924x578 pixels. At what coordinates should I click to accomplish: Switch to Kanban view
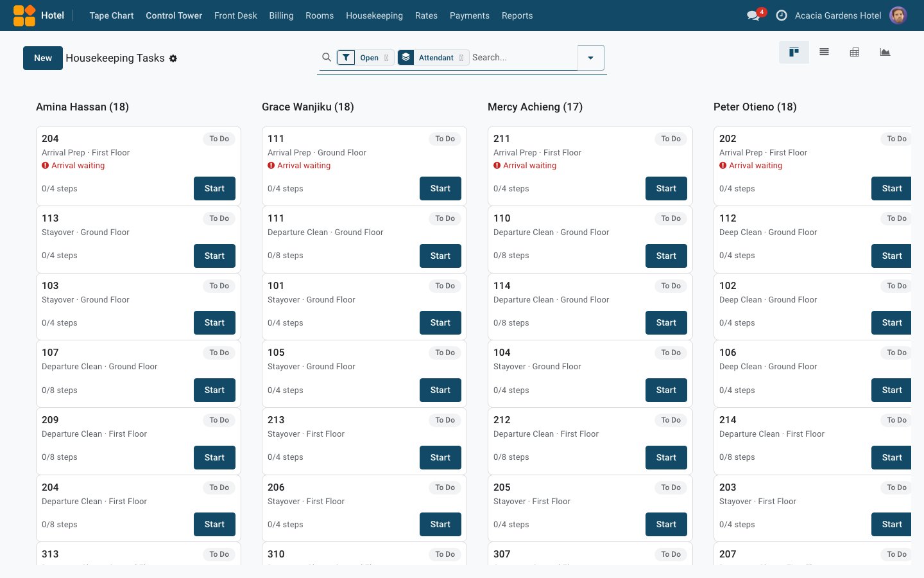point(794,53)
